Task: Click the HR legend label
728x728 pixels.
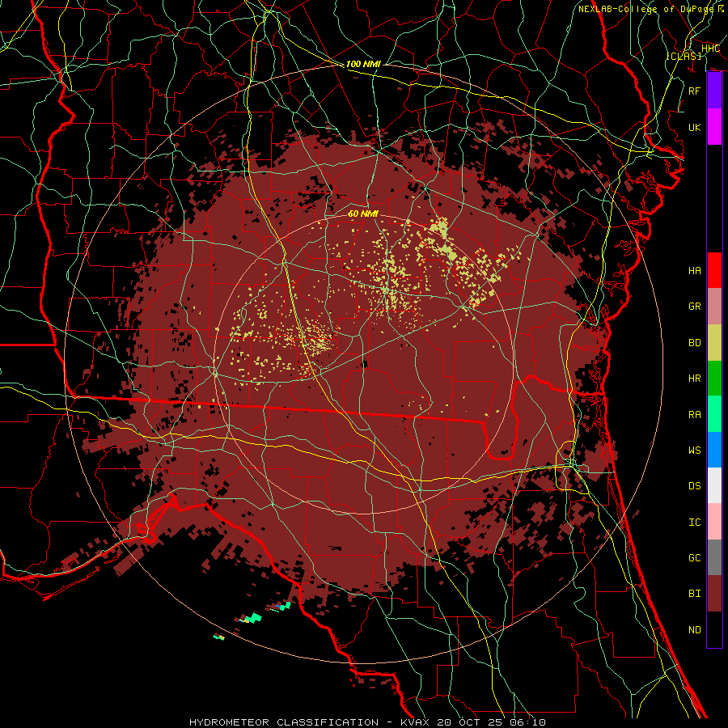Action: 694,379
